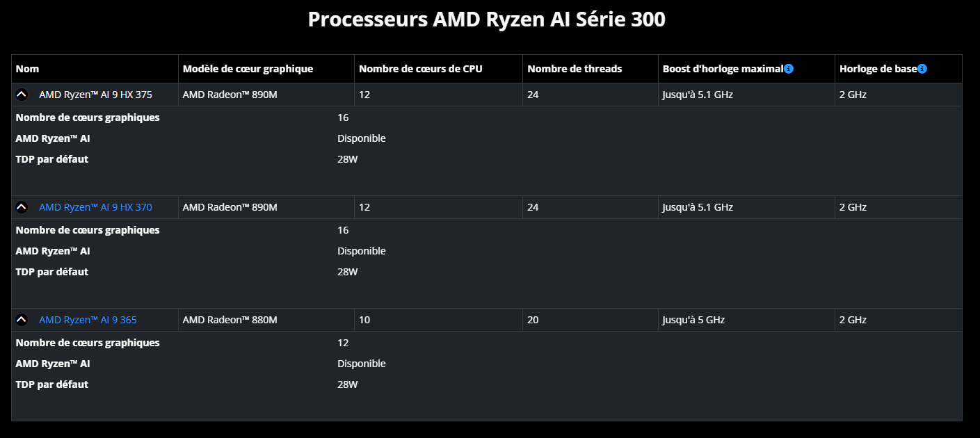Open the AMD Ryzen AI 9 HX 370 link
The image size is (980, 438).
tap(95, 207)
